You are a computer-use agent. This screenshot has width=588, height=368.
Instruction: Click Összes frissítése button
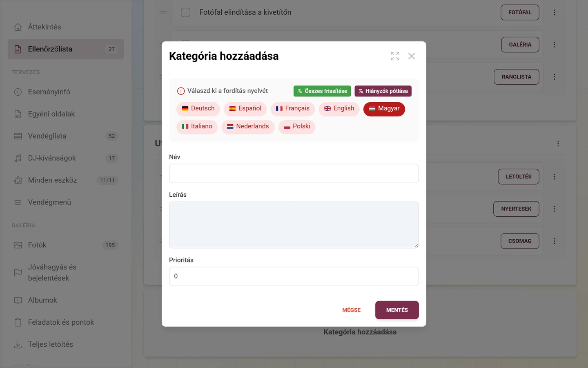point(322,91)
